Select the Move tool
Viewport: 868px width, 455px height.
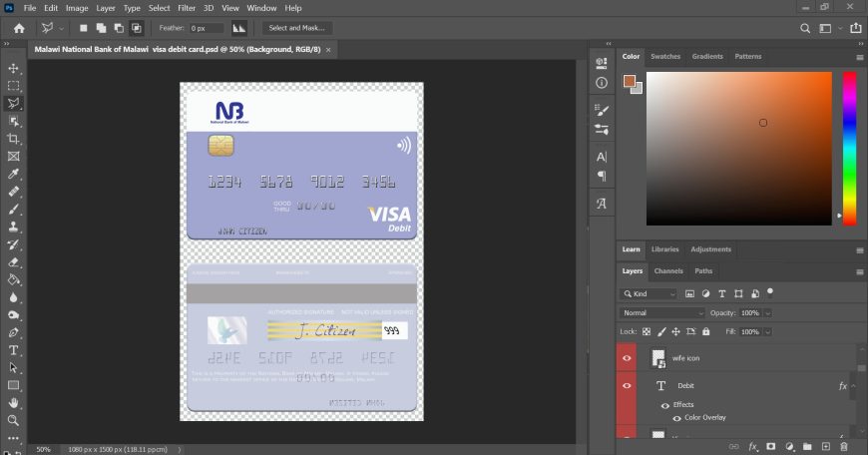pos(13,68)
